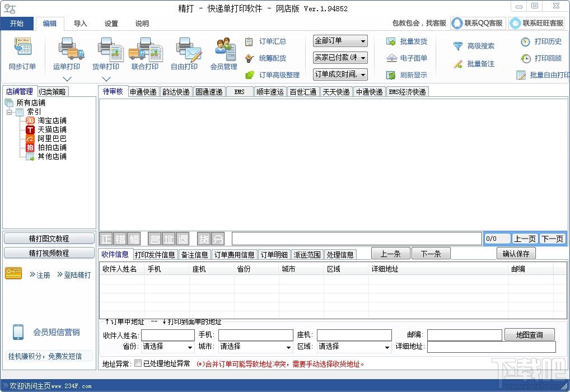
Task: Select the 顺丰速运 courier tab
Action: [270, 92]
